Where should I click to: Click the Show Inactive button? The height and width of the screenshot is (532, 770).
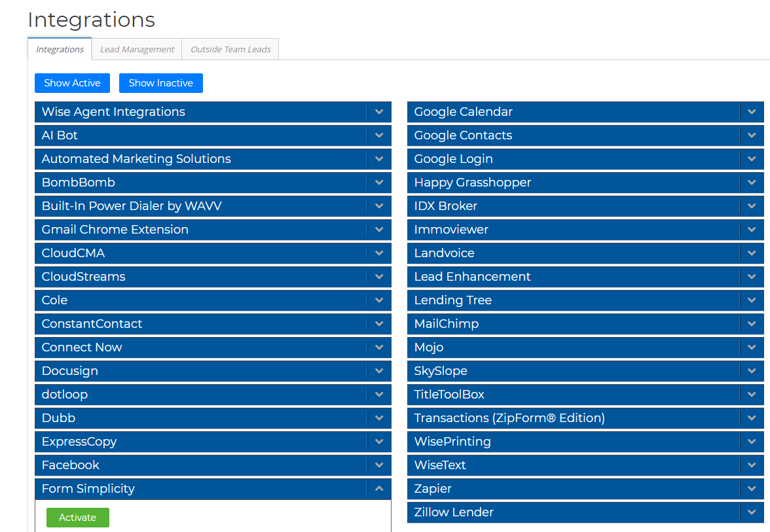160,83
